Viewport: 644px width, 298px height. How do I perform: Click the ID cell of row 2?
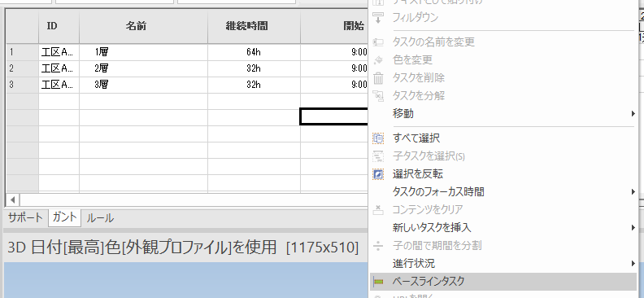coord(59,68)
